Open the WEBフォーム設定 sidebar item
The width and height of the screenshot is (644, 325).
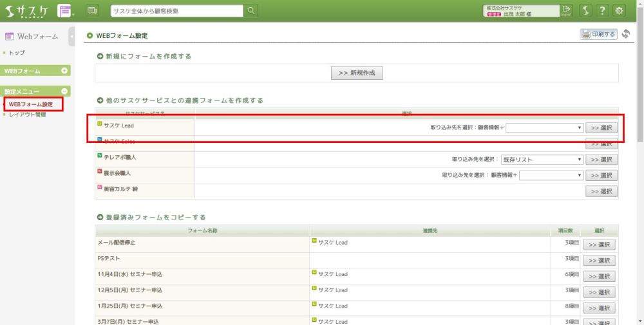coord(31,104)
